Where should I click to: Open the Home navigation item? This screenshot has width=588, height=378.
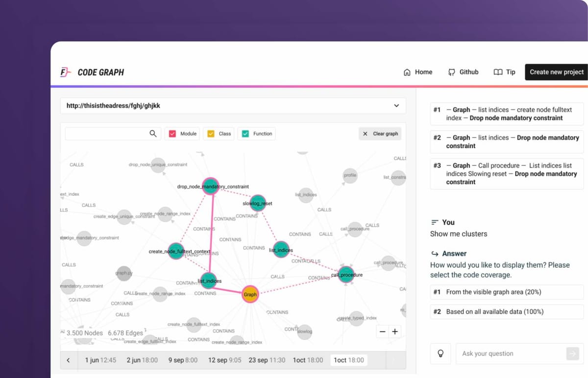418,72
